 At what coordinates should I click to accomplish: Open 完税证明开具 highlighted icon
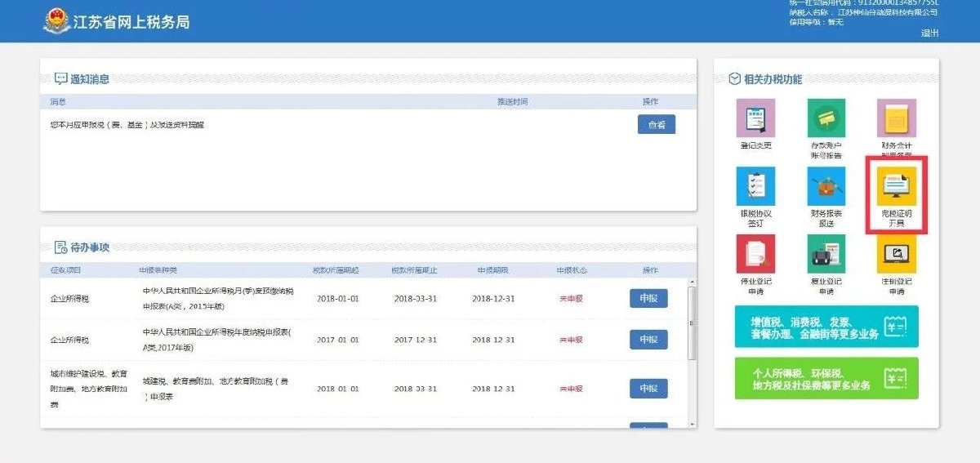[x=897, y=188]
